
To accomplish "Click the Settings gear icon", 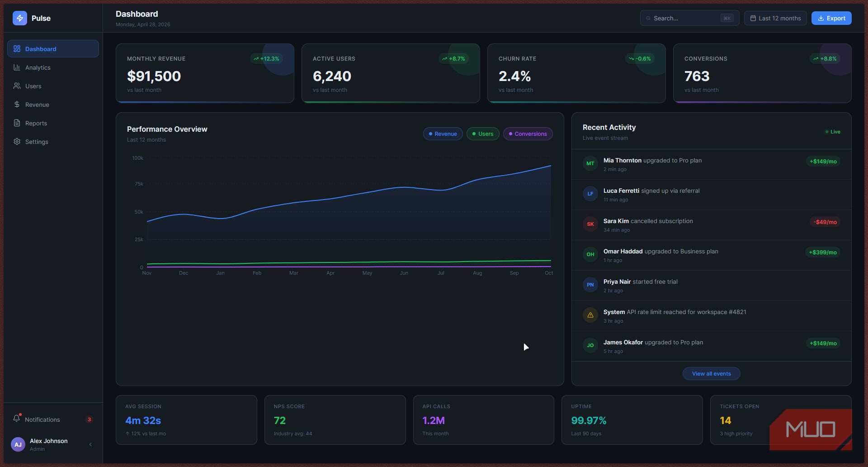I will [x=17, y=142].
